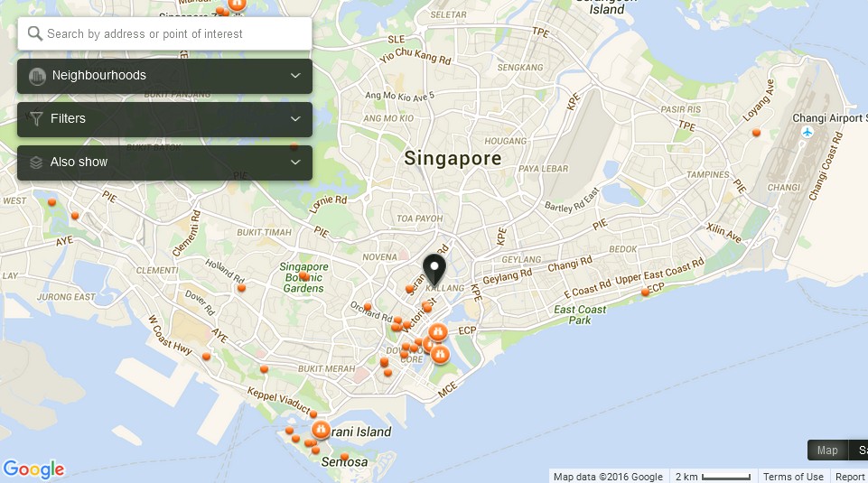Click the Also show layers icon
868x483 pixels.
tap(36, 163)
